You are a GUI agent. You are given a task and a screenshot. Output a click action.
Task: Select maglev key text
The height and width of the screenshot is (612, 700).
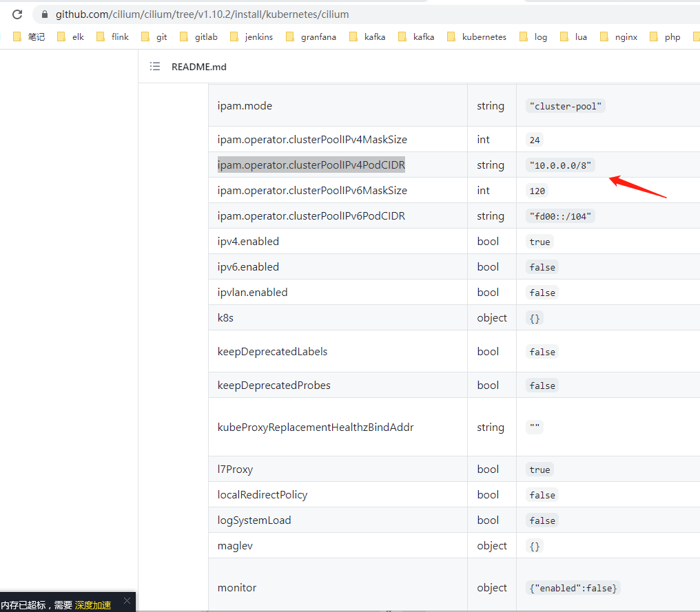coord(235,545)
